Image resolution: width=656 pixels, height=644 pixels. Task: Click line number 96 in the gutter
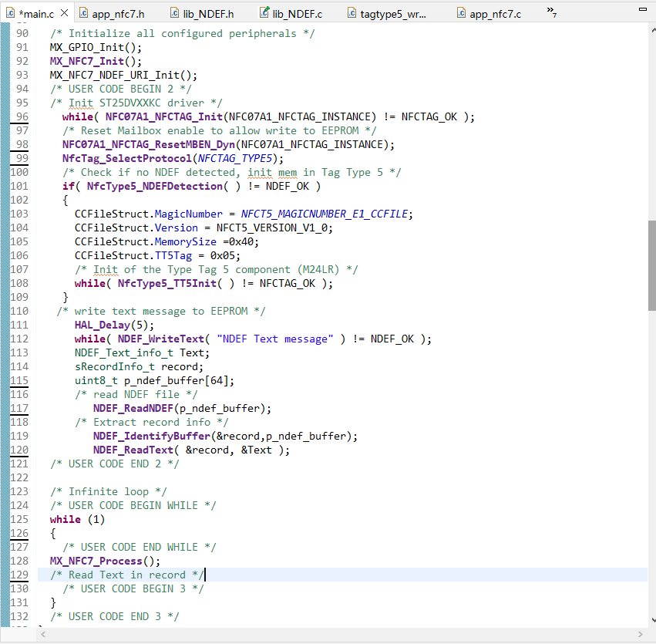(22, 116)
